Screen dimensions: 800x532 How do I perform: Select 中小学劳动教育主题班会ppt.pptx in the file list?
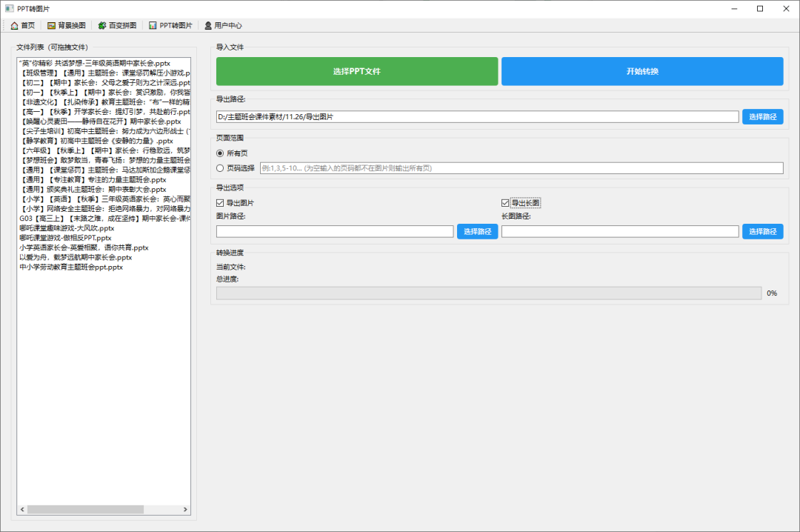tap(71, 267)
